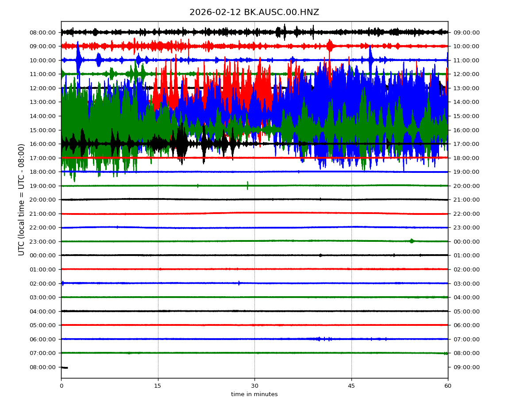The height and width of the screenshot is (420, 509).
Task: Select the x-axis tick label 60
Action: [x=448, y=386]
